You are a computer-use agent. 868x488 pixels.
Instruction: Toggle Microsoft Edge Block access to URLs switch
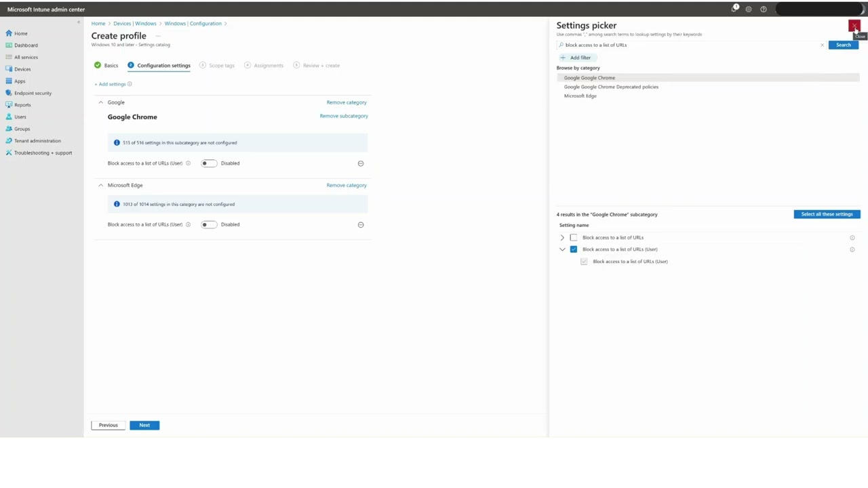(x=208, y=224)
